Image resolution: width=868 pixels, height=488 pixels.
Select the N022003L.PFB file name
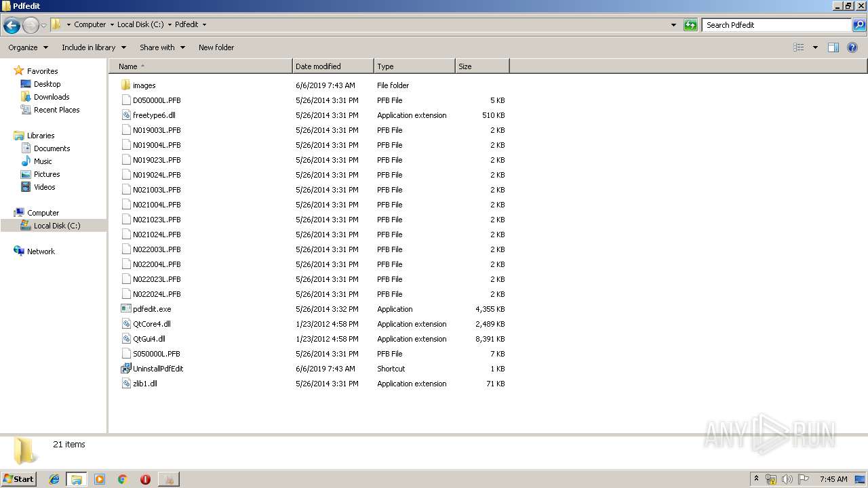click(x=157, y=249)
